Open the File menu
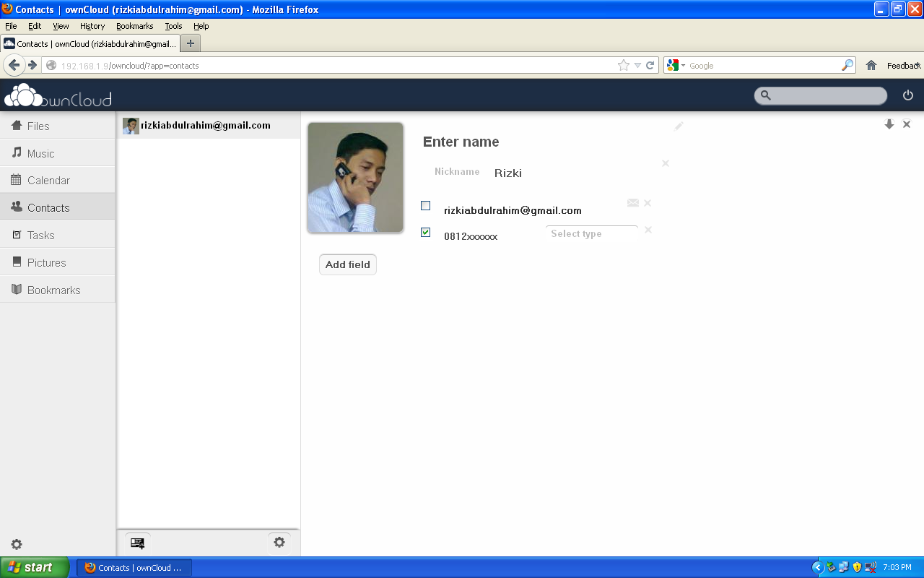924x578 pixels. [x=11, y=26]
